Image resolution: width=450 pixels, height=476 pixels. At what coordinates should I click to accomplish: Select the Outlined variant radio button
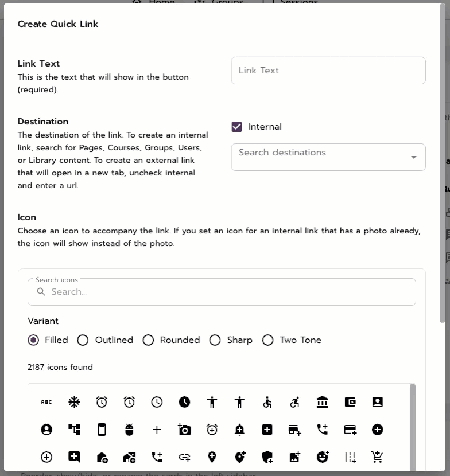coord(83,340)
